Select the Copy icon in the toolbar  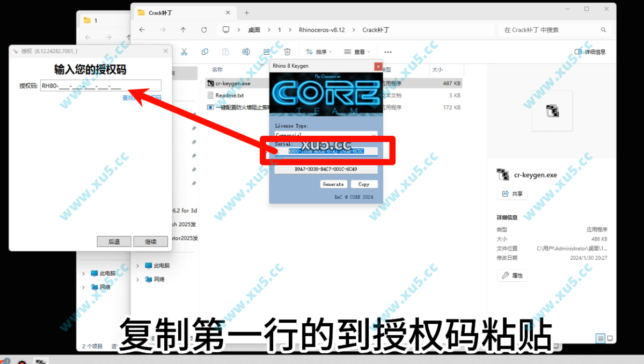pyautogui.click(x=204, y=52)
